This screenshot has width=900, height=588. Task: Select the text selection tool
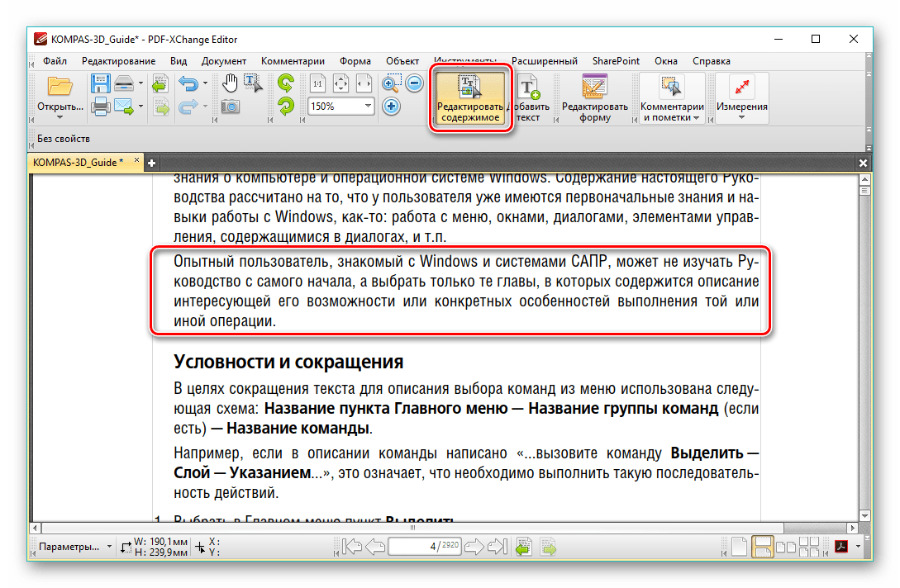pyautogui.click(x=253, y=83)
